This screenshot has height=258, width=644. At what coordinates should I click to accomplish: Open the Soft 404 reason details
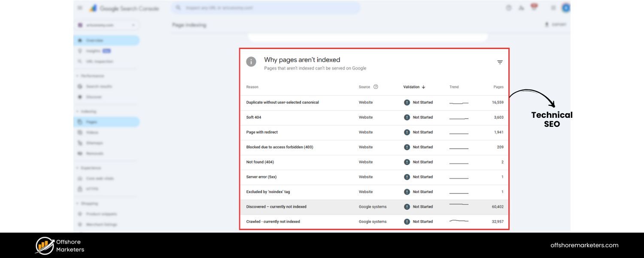pos(254,117)
